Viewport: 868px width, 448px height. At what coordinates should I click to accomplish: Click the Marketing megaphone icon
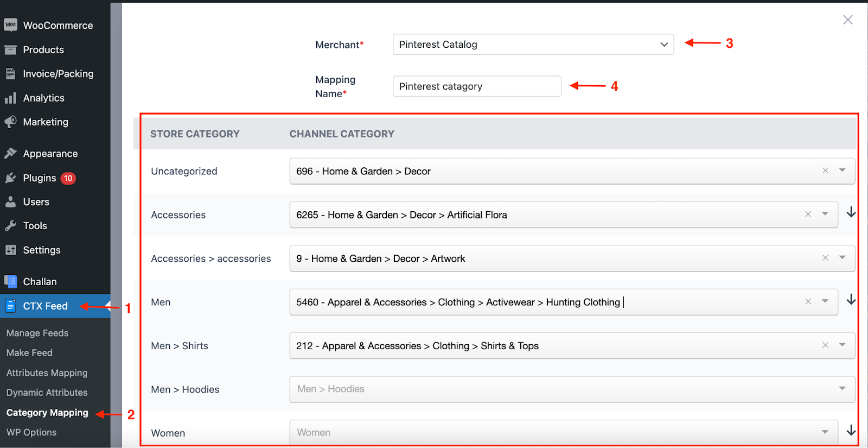[10, 122]
